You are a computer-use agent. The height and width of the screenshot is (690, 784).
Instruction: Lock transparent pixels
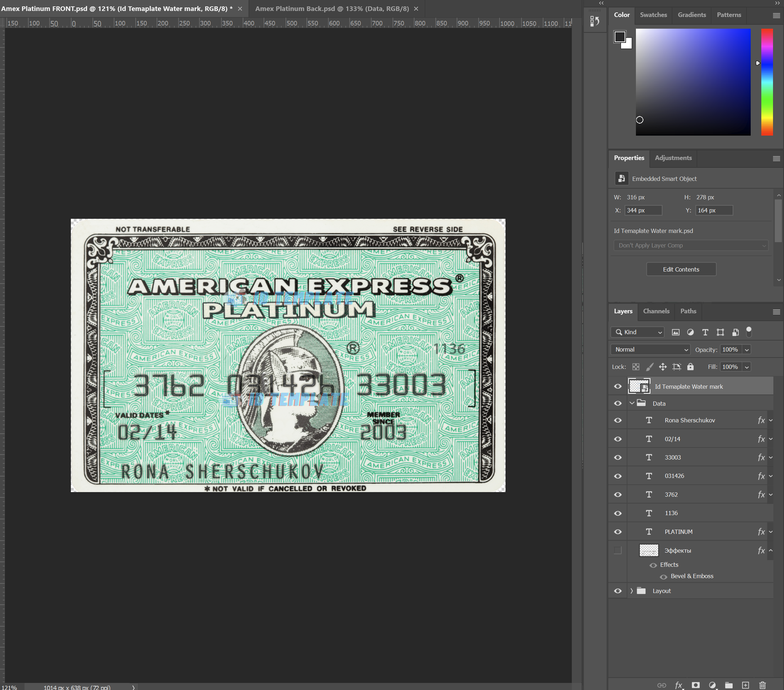click(x=636, y=367)
